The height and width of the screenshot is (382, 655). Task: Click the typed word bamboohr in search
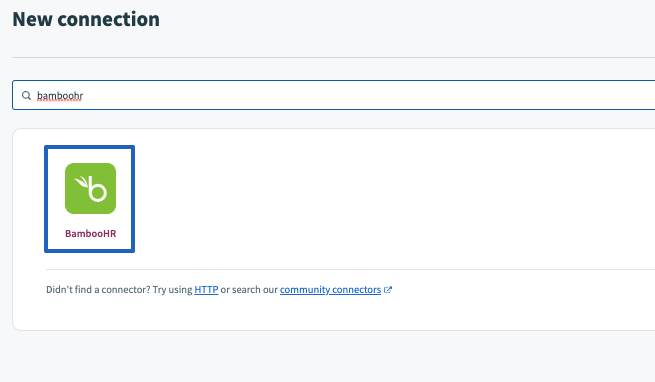(x=60, y=96)
